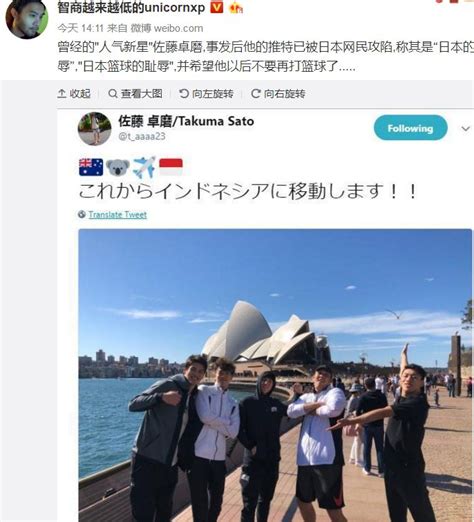The height and width of the screenshot is (522, 474).
Task: Rotate the image left with 向左旋转
Action: tap(206, 94)
